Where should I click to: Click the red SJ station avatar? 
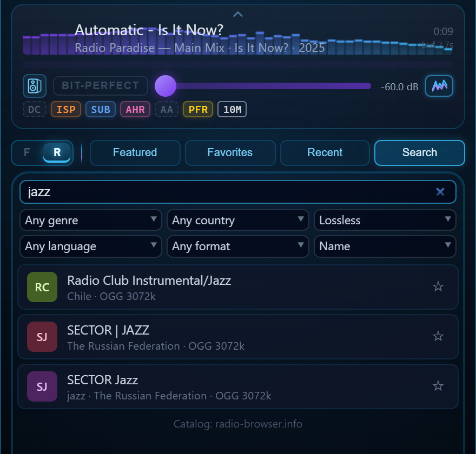pos(42,337)
